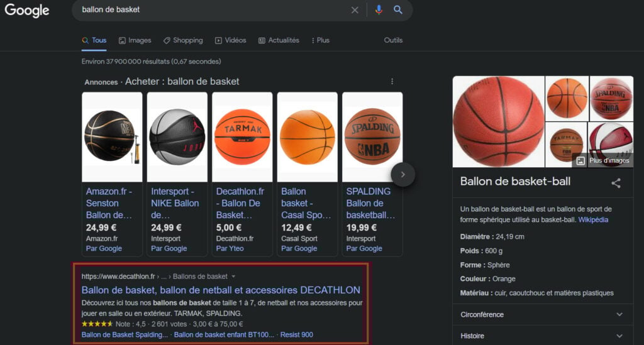Open the Plus menu
The image size is (644, 345).
320,40
